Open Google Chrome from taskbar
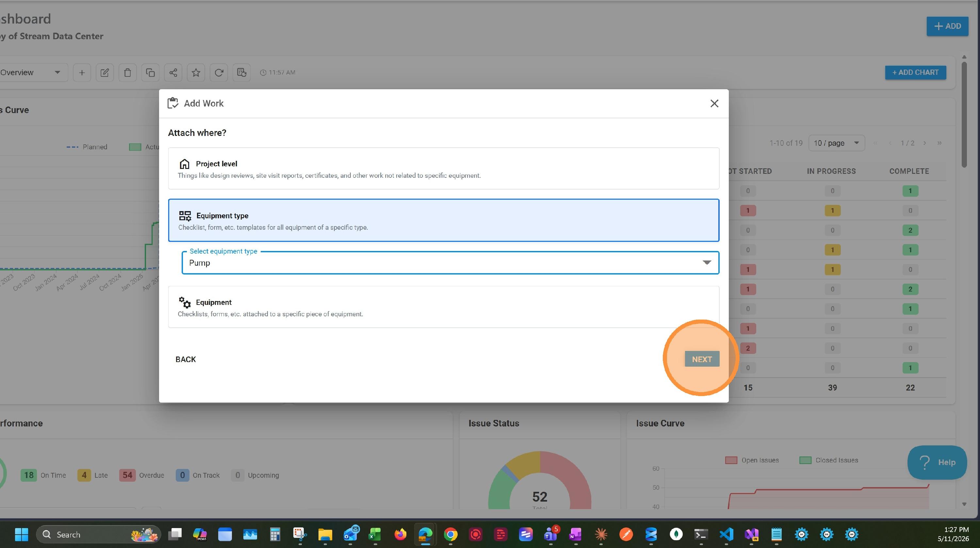This screenshot has height=548, width=980. (450, 534)
